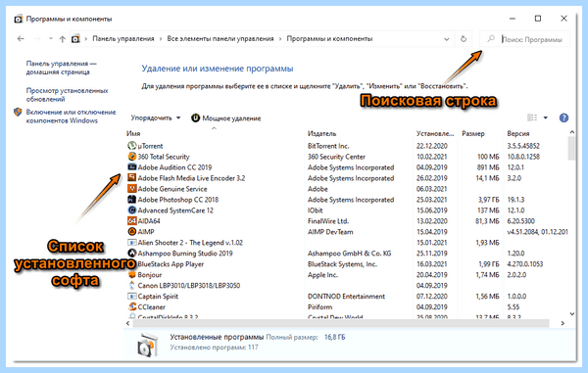Click the CCleaner program icon
Image resolution: width=588 pixels, height=373 pixels.
(x=131, y=306)
